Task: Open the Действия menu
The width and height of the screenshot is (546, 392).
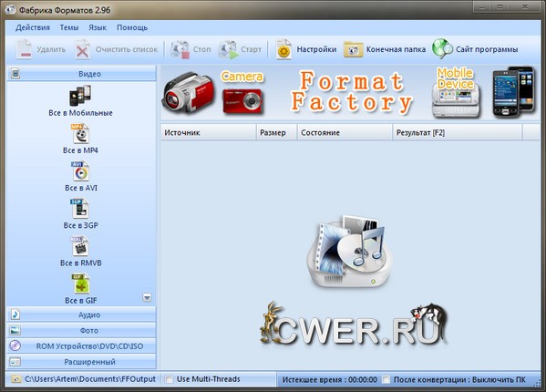Action: [33, 27]
